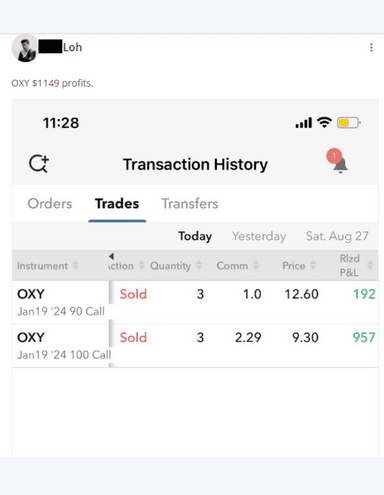Screen dimensions: 384x495
Task: Sort by Rlzd P&L column arrows
Action: tap(370, 265)
